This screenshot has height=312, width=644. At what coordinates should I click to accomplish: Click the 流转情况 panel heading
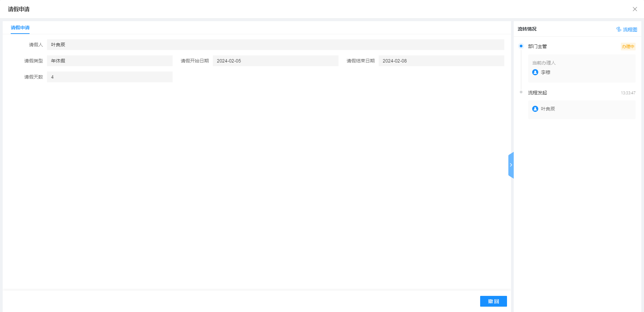527,29
